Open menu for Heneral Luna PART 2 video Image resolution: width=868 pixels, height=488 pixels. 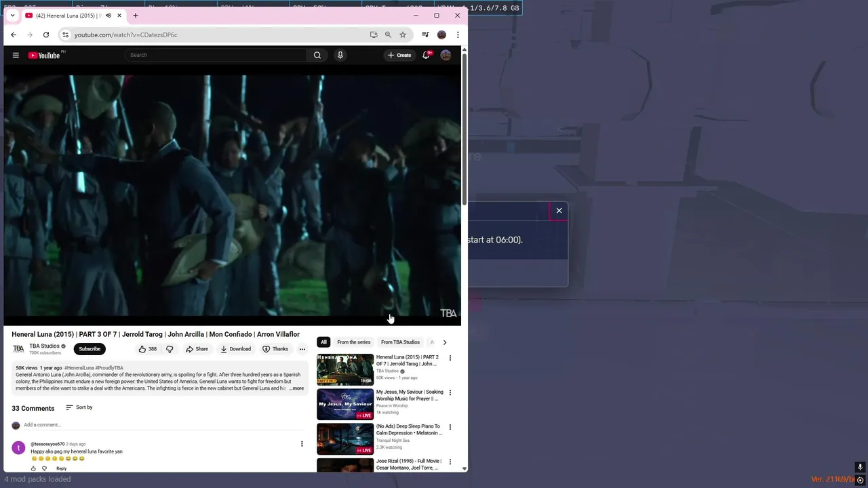click(x=450, y=358)
